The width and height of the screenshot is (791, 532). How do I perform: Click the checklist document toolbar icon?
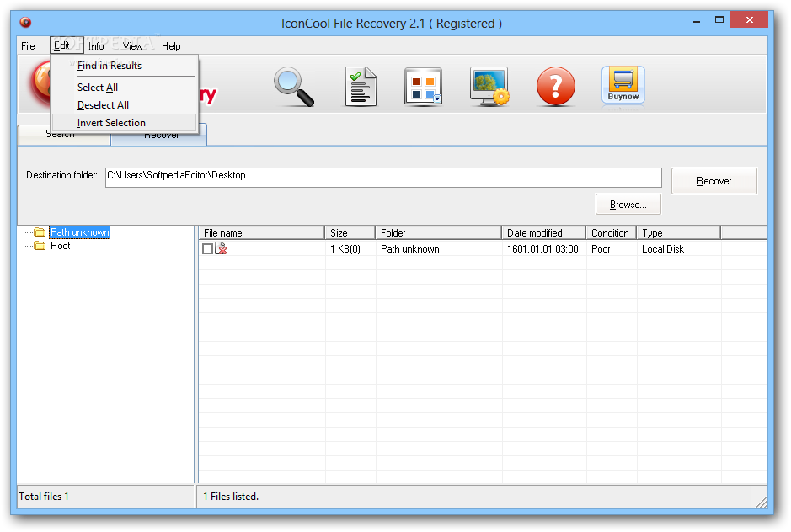[x=361, y=87]
